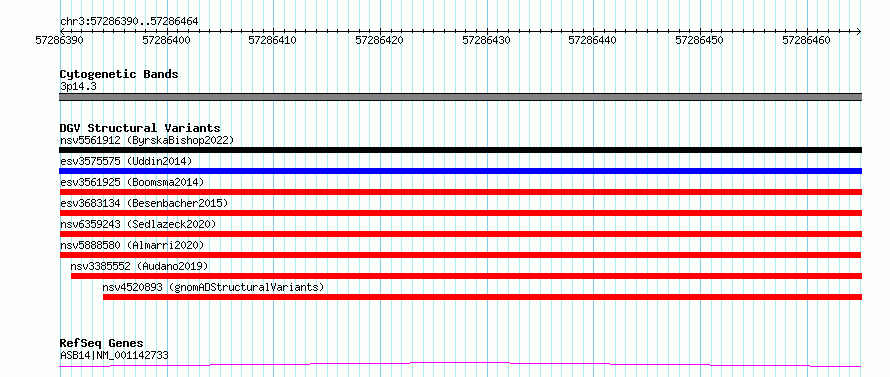
Task: Open variant nsv5888580 (Almarri2020) label
Action: [132, 245]
